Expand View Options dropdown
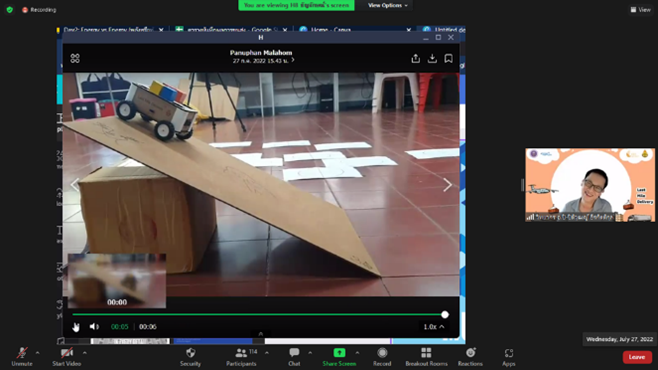Viewport: 658px width, 370px height. (387, 5)
